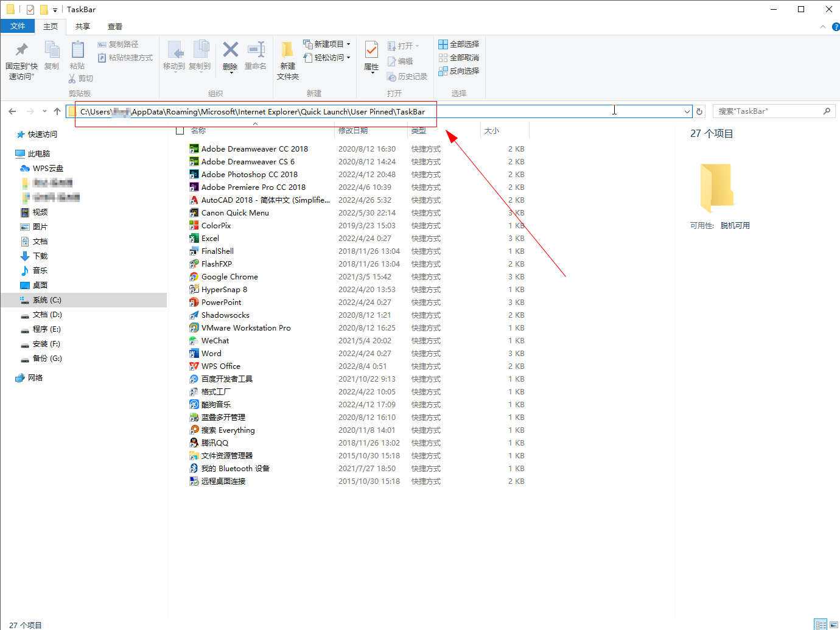Click the Pin to Quick access icon
The image size is (840, 630).
point(22,49)
